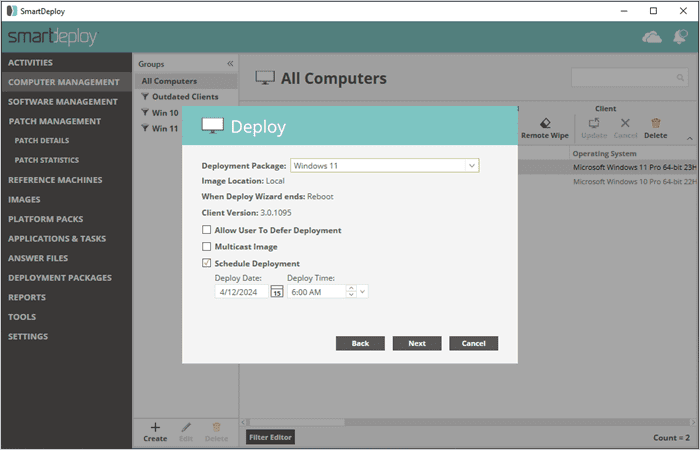Increase deploy time with up spinner

[351, 288]
